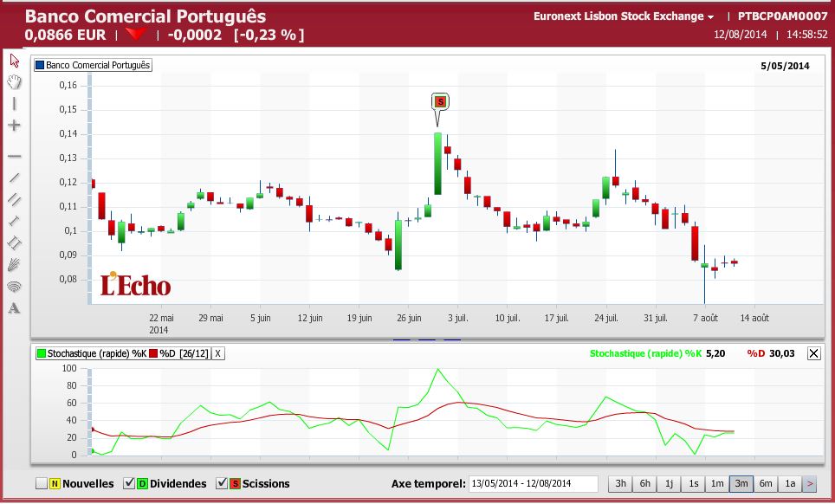Set the time range to 6m
Viewport: 835px width, 504px height.
766,484
